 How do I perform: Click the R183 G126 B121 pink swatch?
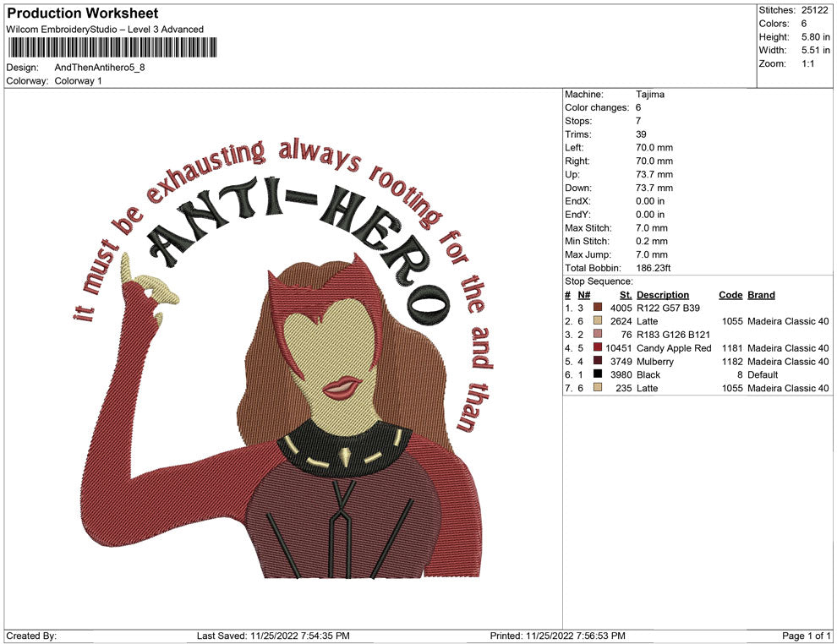pos(598,334)
